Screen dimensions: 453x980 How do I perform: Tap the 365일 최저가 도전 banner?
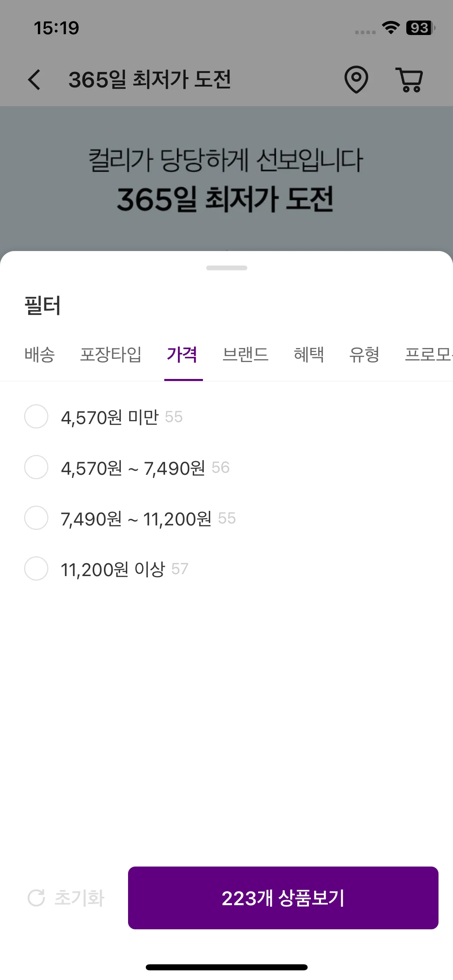(x=225, y=179)
